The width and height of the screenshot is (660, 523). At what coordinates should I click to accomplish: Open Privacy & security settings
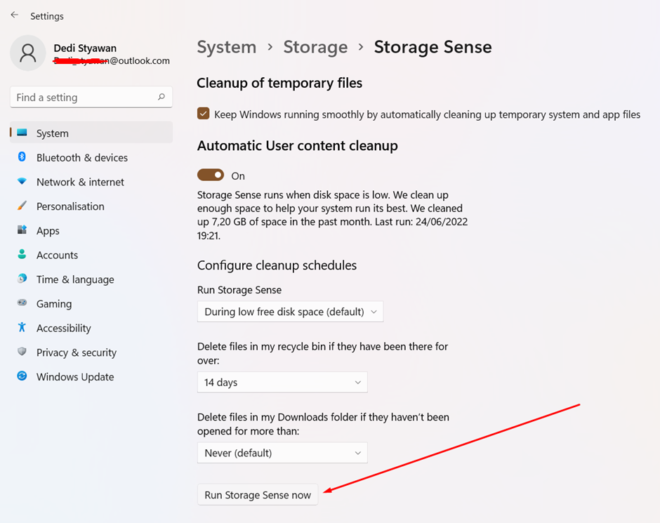pyautogui.click(x=91, y=353)
